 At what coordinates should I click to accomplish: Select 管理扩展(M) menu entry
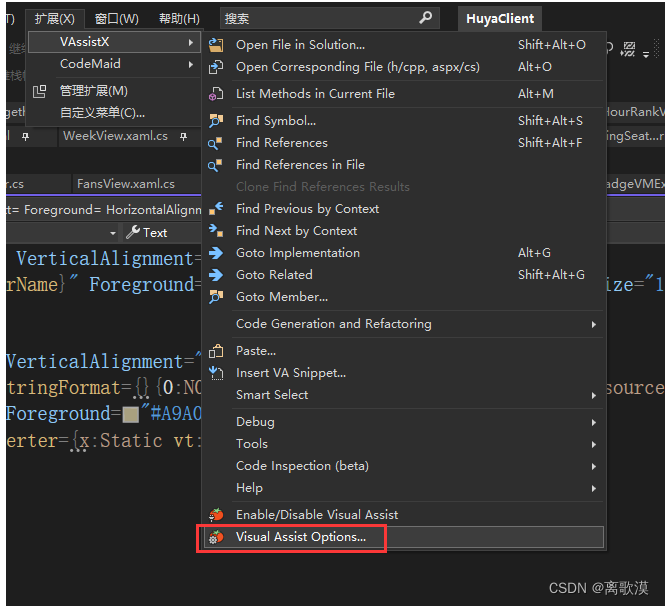(114, 91)
